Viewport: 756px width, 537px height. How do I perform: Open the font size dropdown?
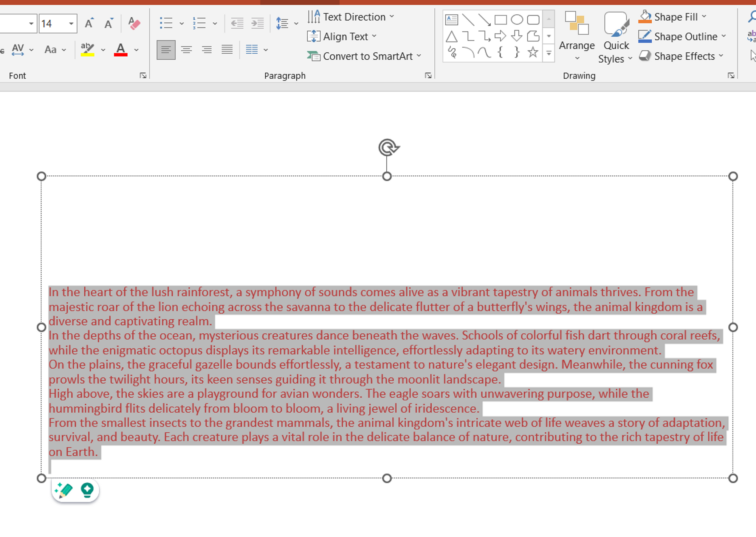[x=71, y=24]
